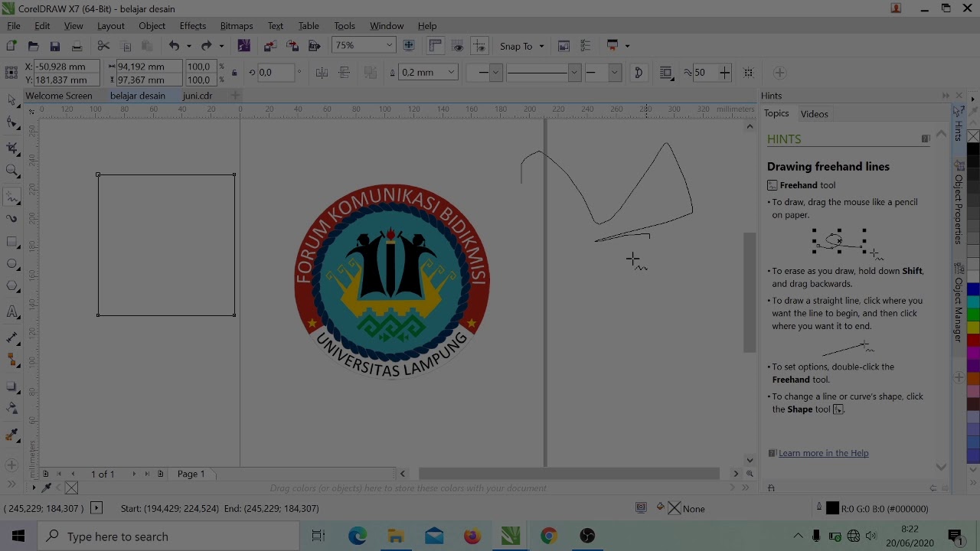Click the Undo arrow

175,46
